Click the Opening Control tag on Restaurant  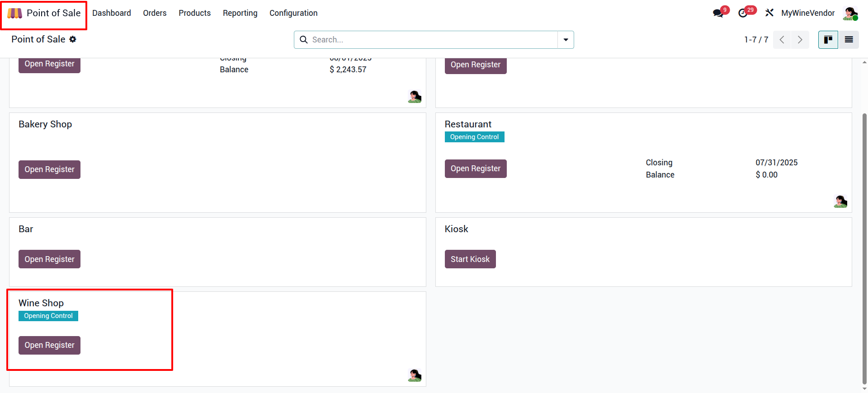(474, 137)
